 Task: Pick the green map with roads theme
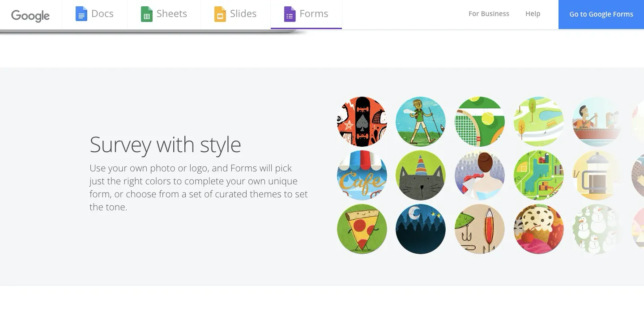click(539, 175)
